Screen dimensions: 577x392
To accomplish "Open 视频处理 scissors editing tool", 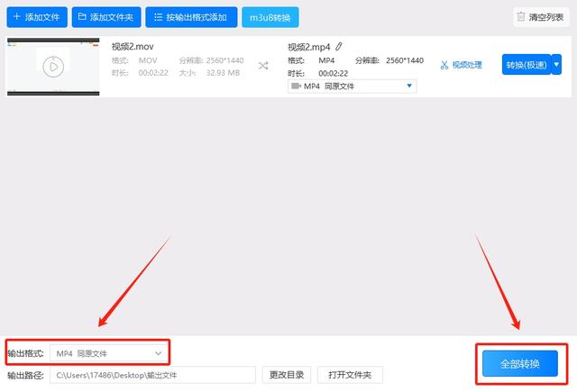I will click(461, 65).
